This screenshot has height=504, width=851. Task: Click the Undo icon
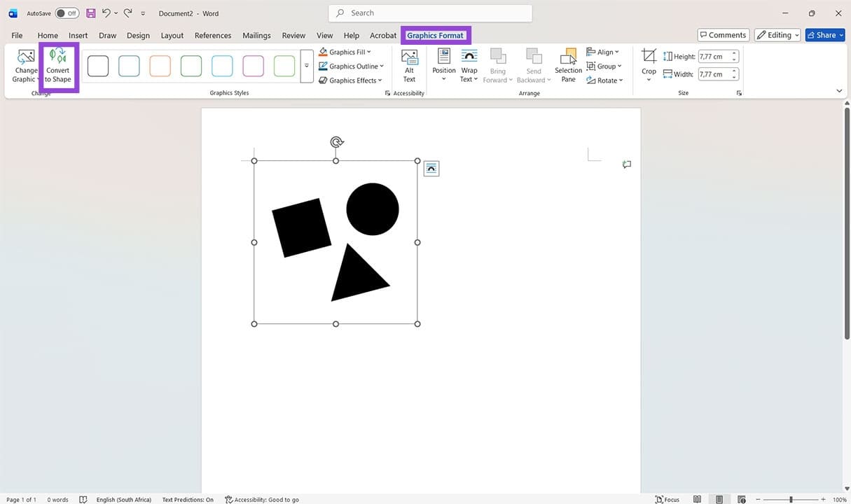click(105, 13)
